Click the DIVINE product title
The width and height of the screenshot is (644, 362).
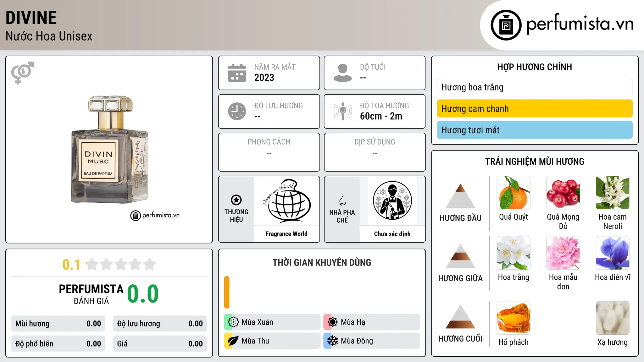tap(31, 18)
